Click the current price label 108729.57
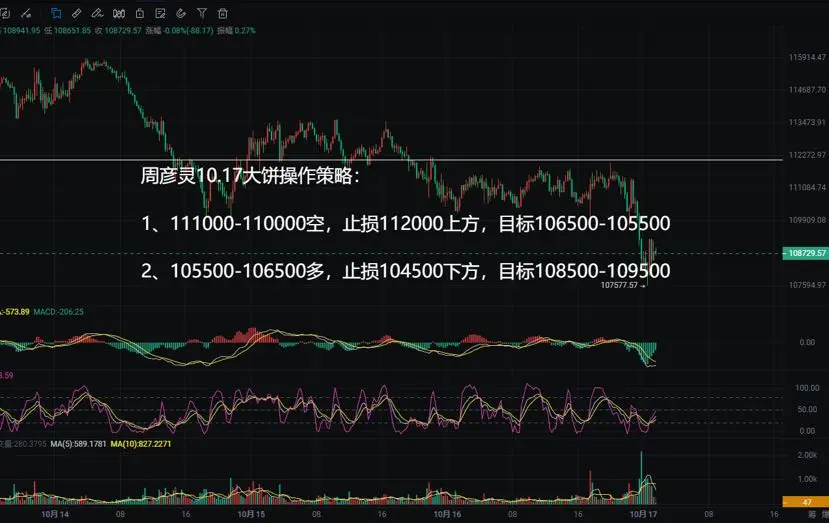 (806, 253)
